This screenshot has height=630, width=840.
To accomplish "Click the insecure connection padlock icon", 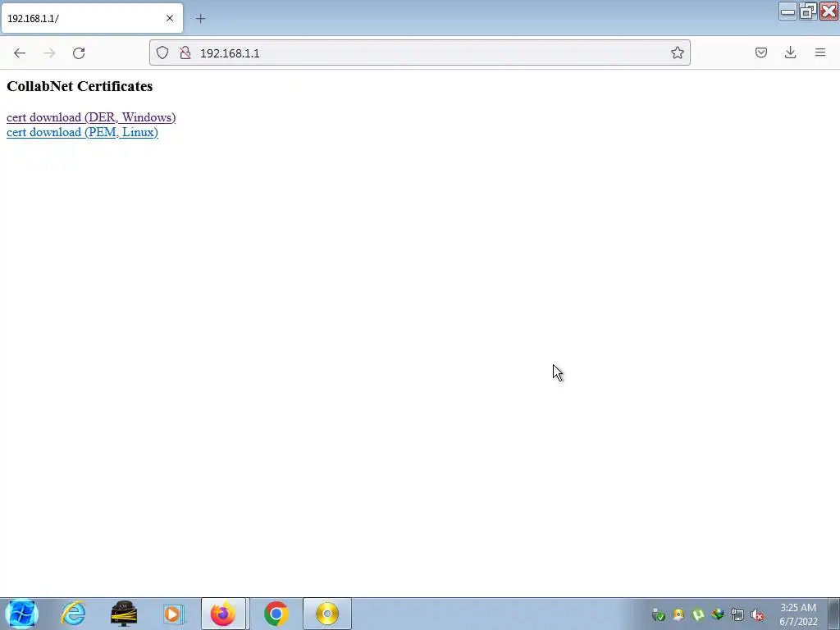I will click(185, 52).
